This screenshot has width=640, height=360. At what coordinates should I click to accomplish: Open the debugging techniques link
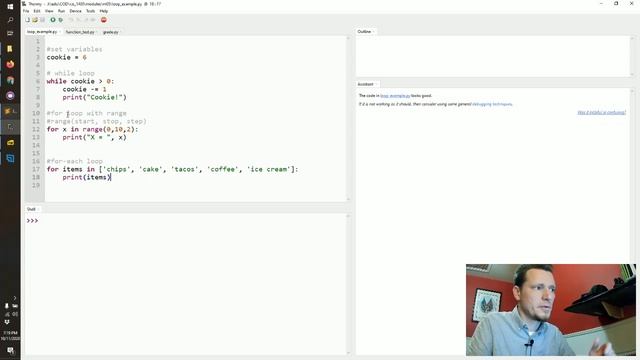pos(492,104)
